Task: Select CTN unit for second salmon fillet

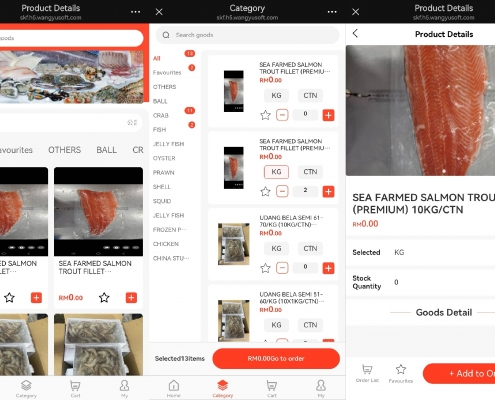Action: (310, 172)
